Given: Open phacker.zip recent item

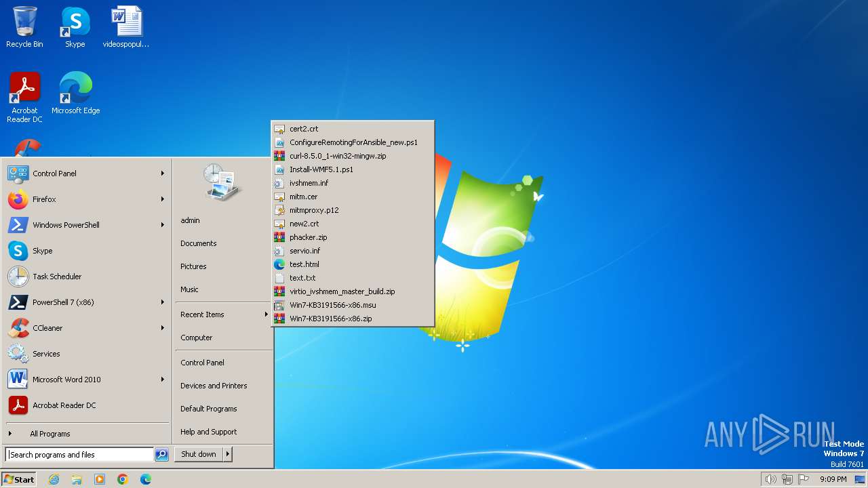Looking at the screenshot, I should point(352,237).
